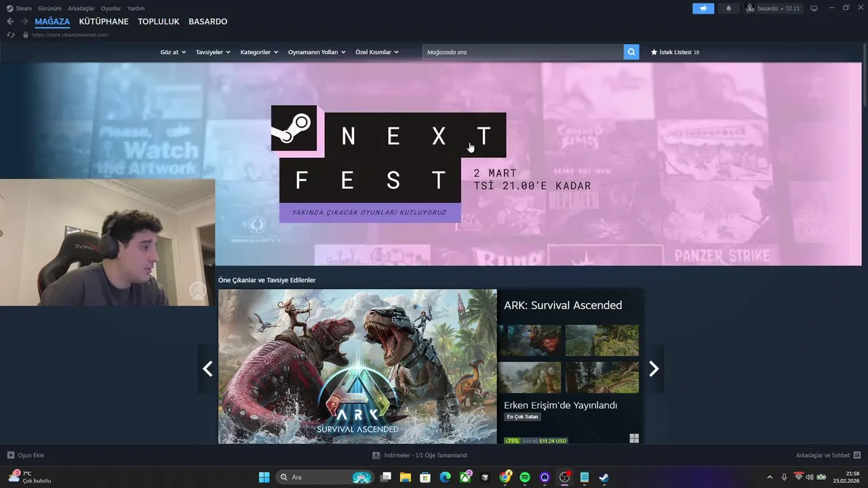Open Microsoft Store from the taskbar
868x488 pixels.
coord(425,477)
